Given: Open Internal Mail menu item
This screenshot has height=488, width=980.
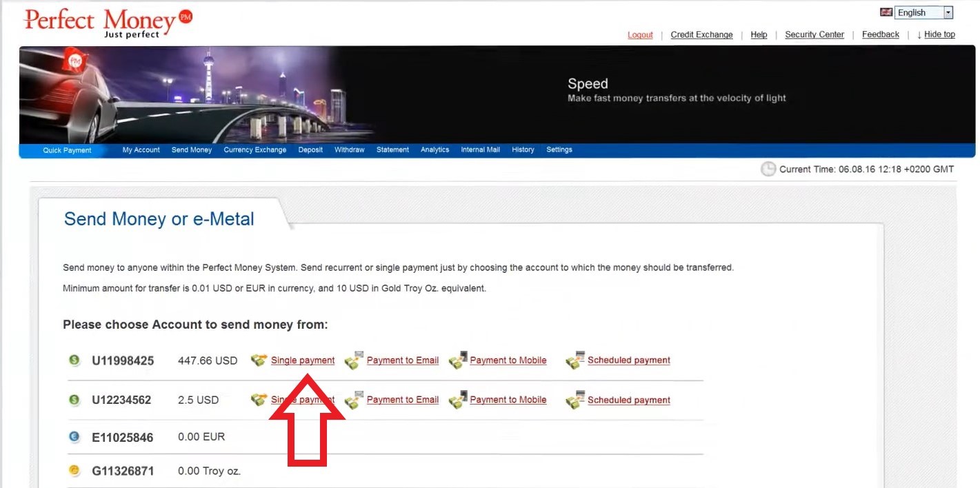Looking at the screenshot, I should pos(481,150).
